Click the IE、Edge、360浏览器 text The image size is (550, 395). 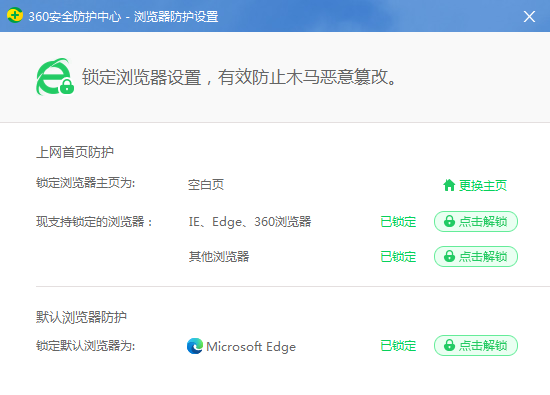[x=250, y=222]
